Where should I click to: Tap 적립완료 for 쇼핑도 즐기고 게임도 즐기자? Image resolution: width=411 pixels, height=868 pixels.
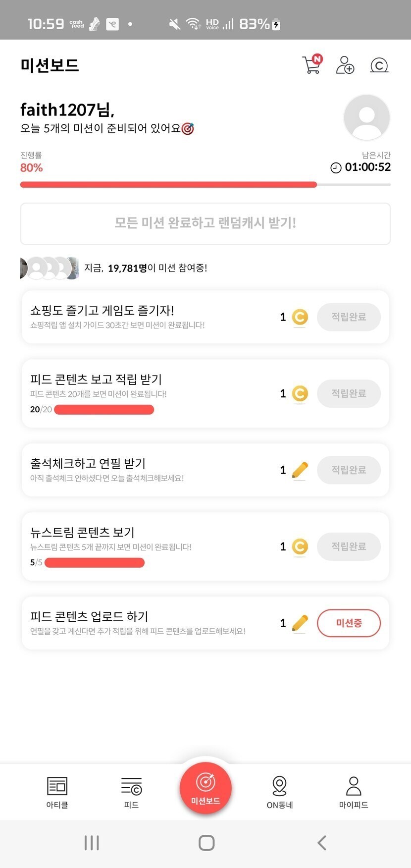point(349,317)
